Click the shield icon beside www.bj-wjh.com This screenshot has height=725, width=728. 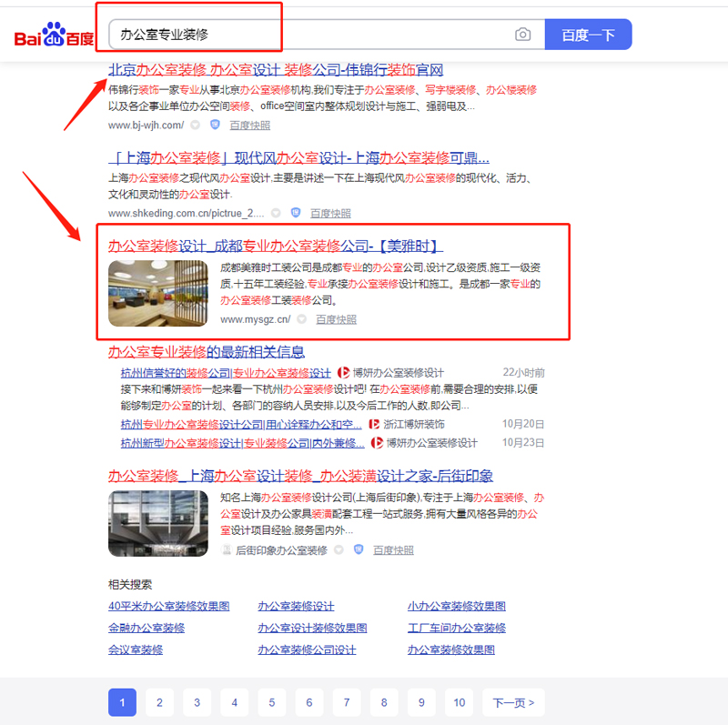click(215, 125)
